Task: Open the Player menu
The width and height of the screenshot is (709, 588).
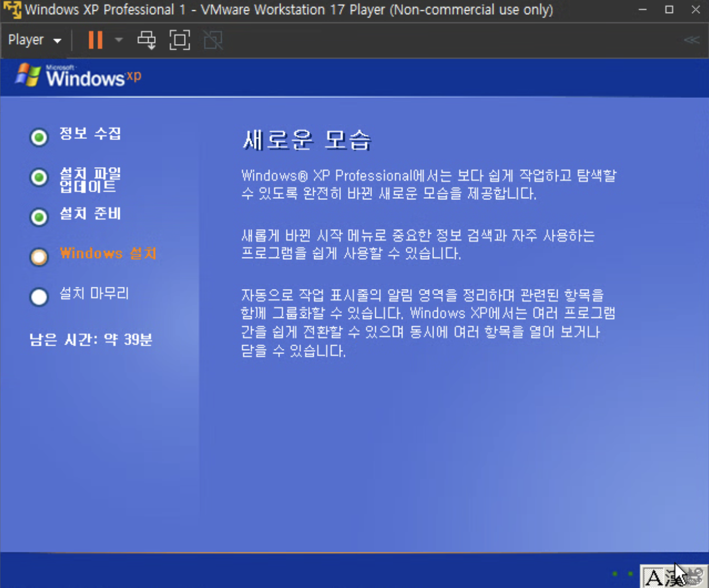Action: (x=34, y=40)
